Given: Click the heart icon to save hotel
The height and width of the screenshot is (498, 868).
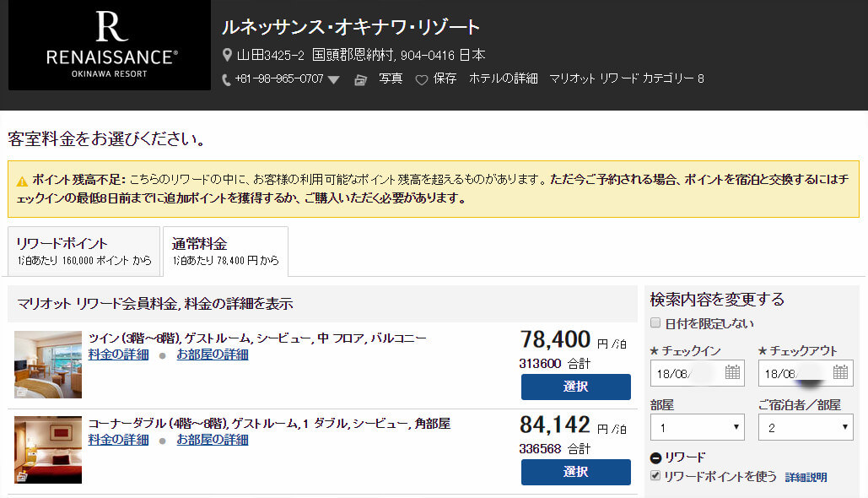Looking at the screenshot, I should pyautogui.click(x=422, y=80).
